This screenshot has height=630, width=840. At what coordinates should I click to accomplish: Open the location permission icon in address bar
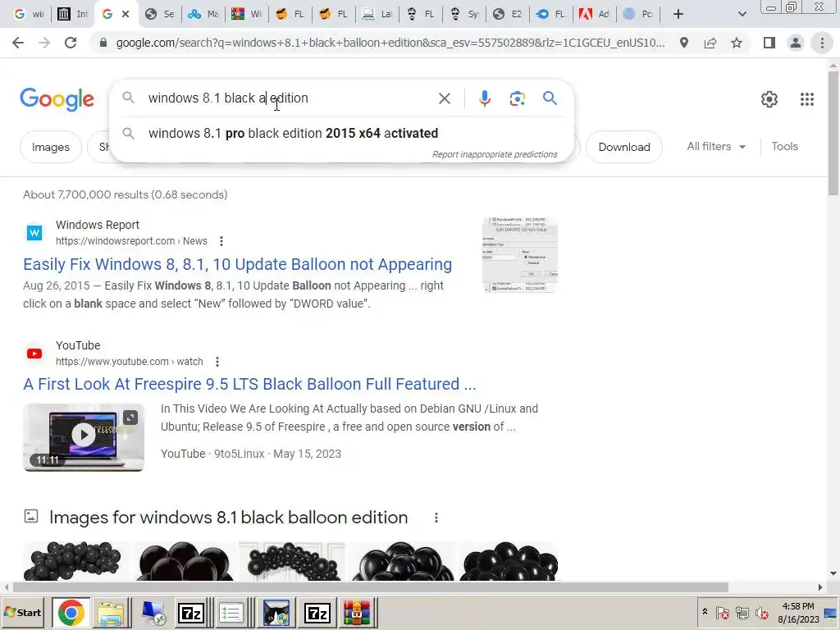click(x=684, y=43)
